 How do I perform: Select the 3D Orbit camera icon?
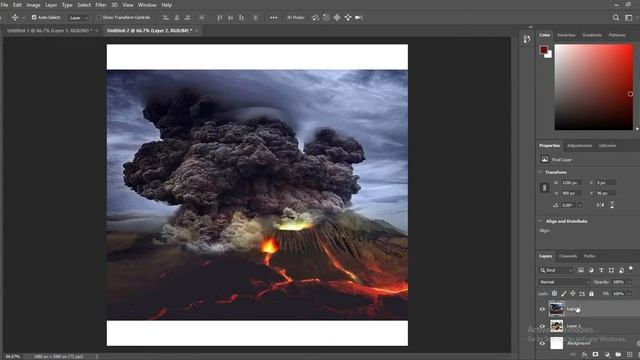tap(315, 18)
